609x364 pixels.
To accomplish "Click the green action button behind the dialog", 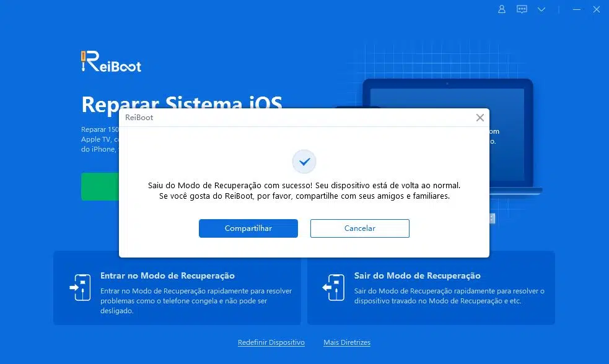I will [x=99, y=186].
